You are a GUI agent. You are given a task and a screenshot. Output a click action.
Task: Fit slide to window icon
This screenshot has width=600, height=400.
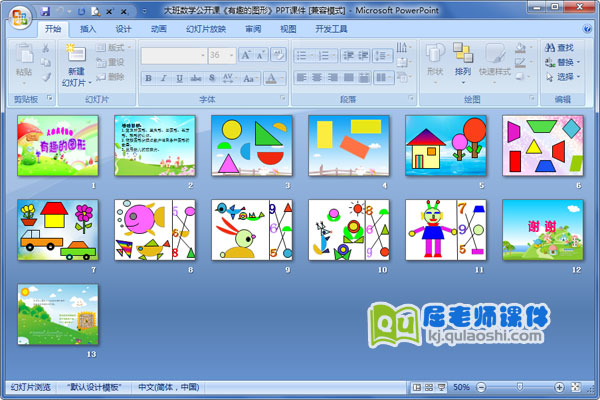click(576, 387)
